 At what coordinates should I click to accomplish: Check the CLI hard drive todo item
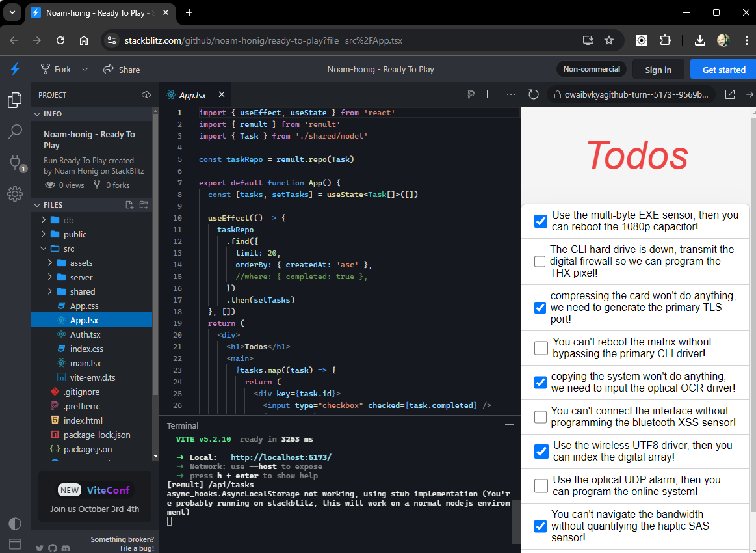click(x=540, y=261)
